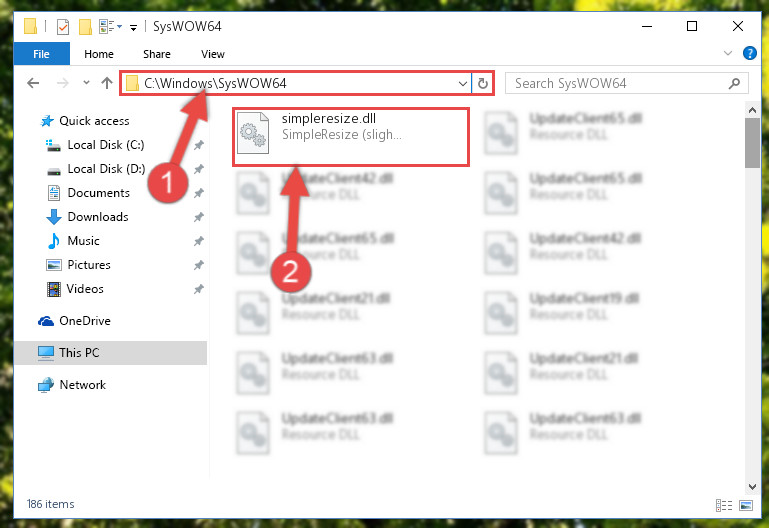Go forward with the Forward arrow
The height and width of the screenshot is (528, 769).
(63, 83)
